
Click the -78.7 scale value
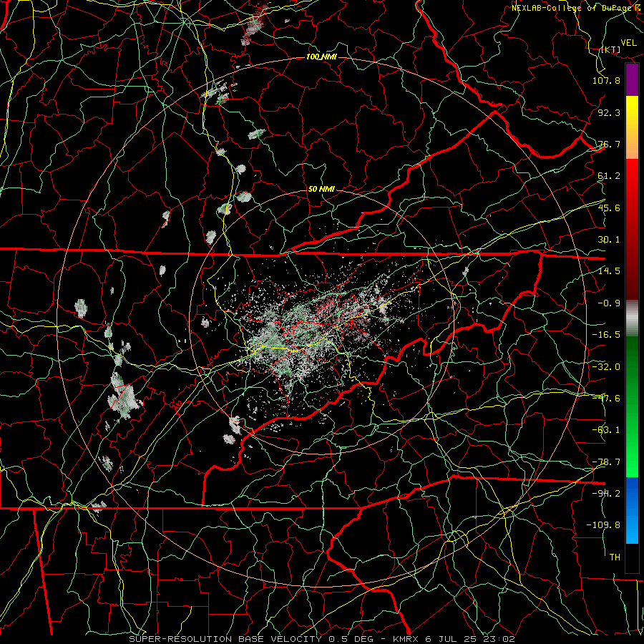pyautogui.click(x=606, y=462)
